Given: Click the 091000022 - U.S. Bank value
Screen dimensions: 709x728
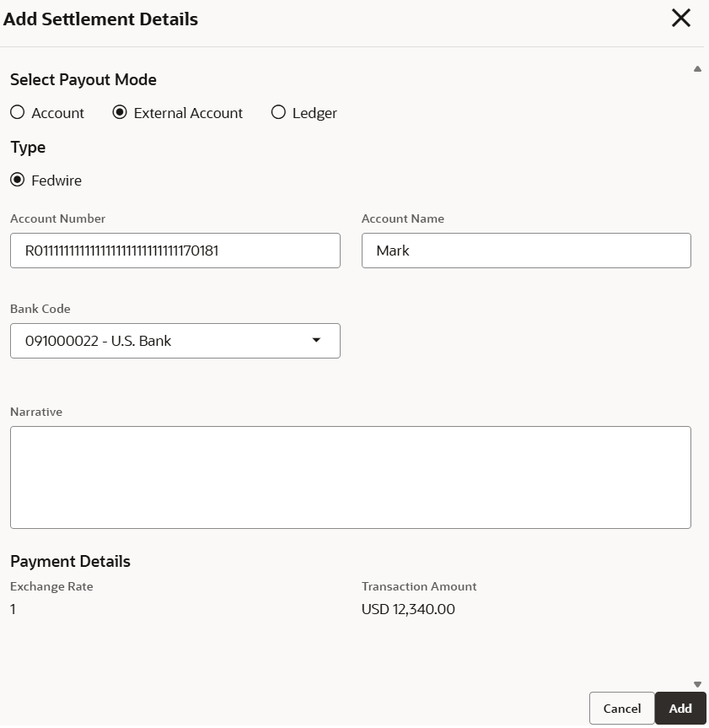Looking at the screenshot, I should click(x=99, y=342).
